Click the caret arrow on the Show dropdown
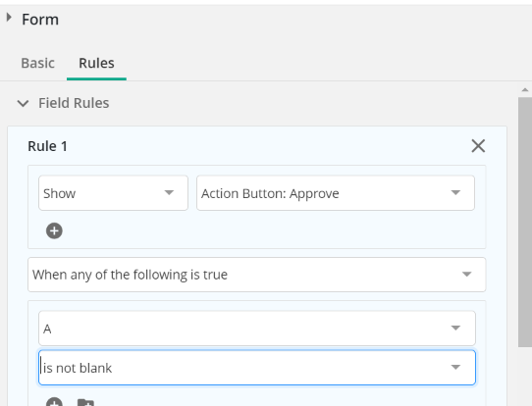532x406 pixels. [169, 192]
